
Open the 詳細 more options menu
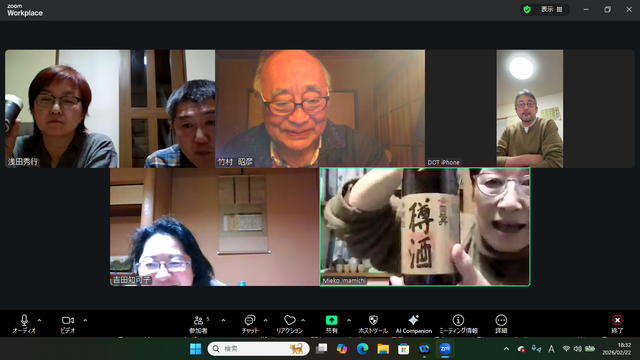pos(501,324)
